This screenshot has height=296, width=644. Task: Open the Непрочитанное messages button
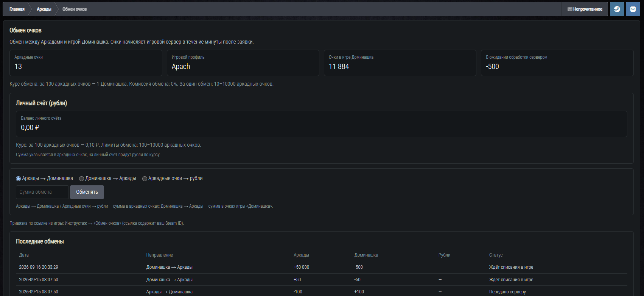coord(585,9)
